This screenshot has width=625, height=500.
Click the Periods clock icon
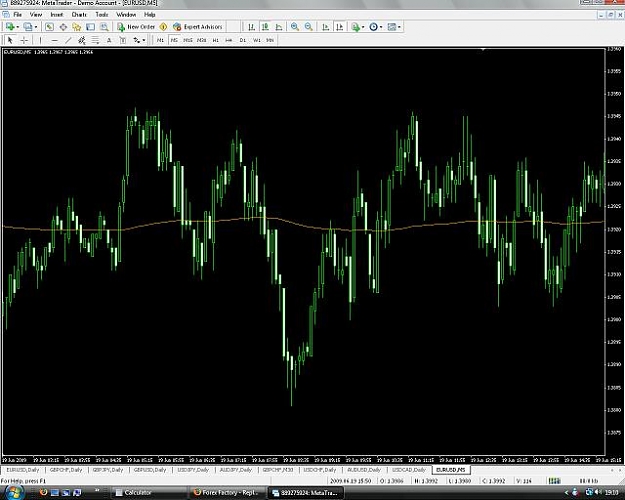[373, 27]
